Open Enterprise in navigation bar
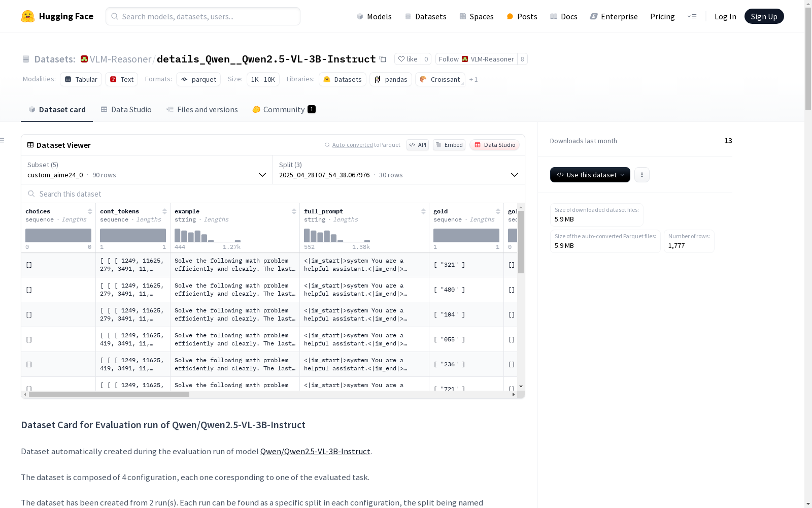Viewport: 812px width, 508px height. [x=614, y=16]
